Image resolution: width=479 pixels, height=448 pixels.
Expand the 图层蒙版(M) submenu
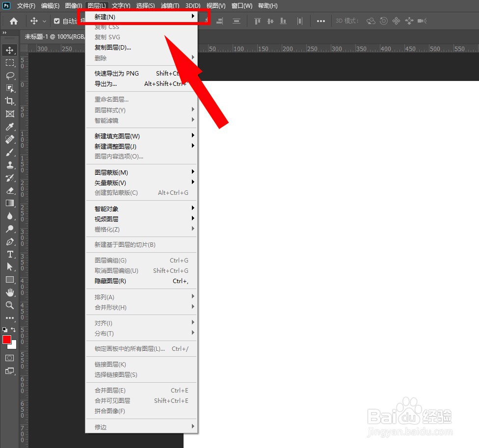141,172
